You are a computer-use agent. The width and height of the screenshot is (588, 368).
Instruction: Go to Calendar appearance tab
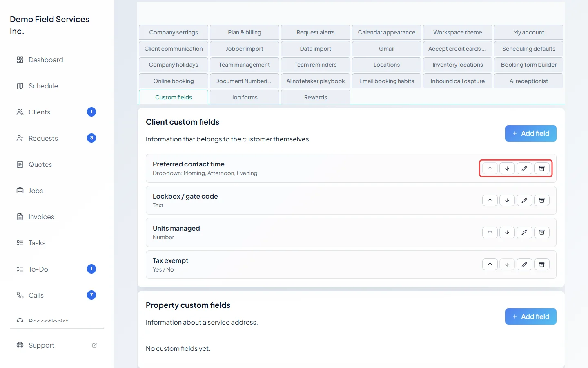(387, 32)
